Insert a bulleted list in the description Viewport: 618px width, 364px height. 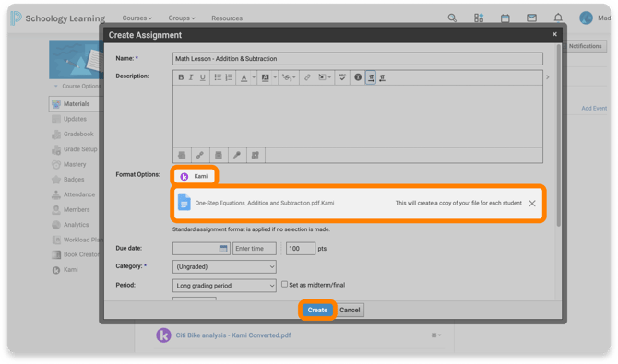[x=218, y=77]
